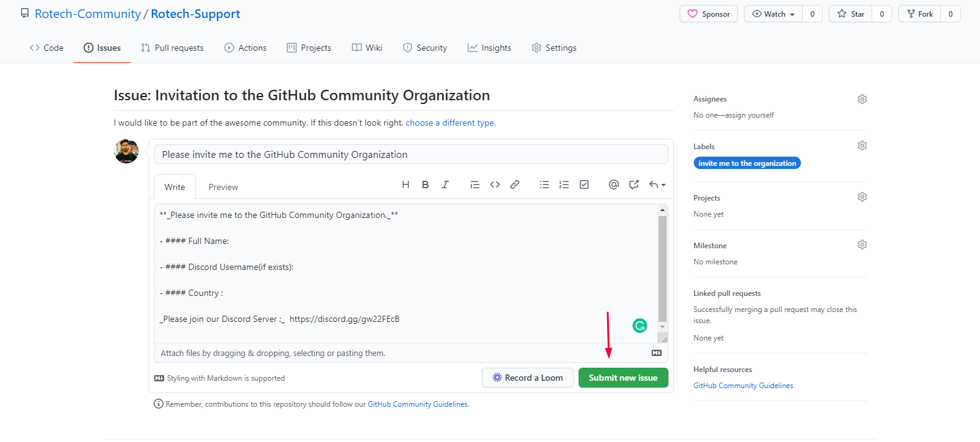This screenshot has height=442, width=980.
Task: Open the Rotech-Support repository link
Action: [x=196, y=14]
